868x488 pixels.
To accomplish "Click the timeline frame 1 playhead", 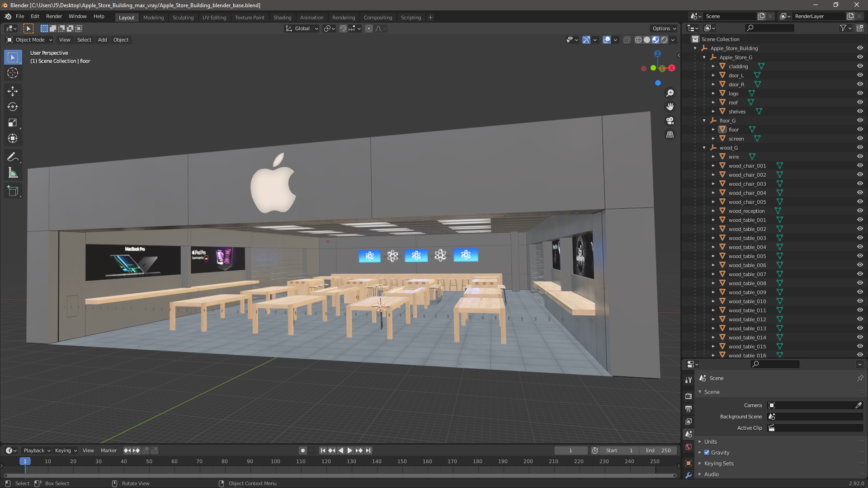I will tap(25, 461).
